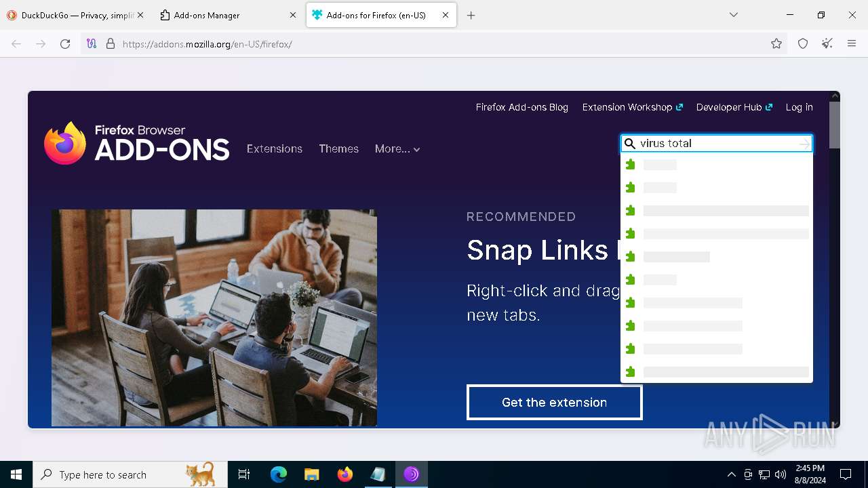Close the Add-ons Manager tab
The width and height of the screenshot is (868, 488).
coord(293,15)
